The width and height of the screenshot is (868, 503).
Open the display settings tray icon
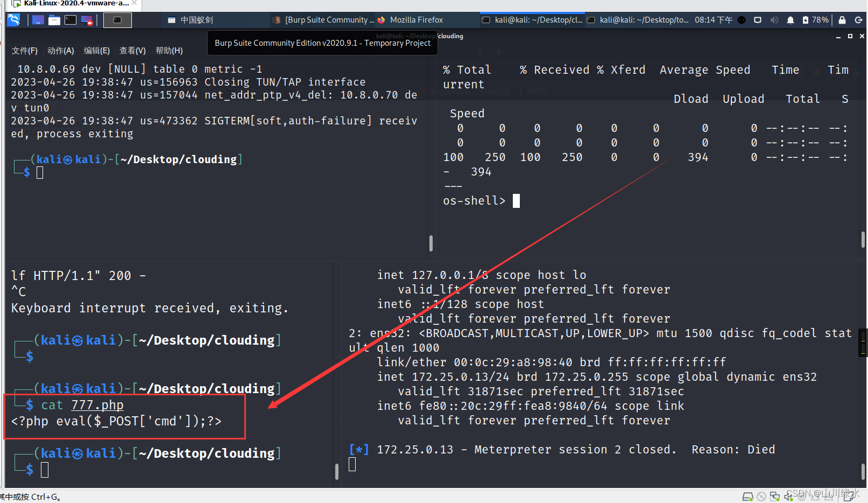pyautogui.click(x=758, y=20)
